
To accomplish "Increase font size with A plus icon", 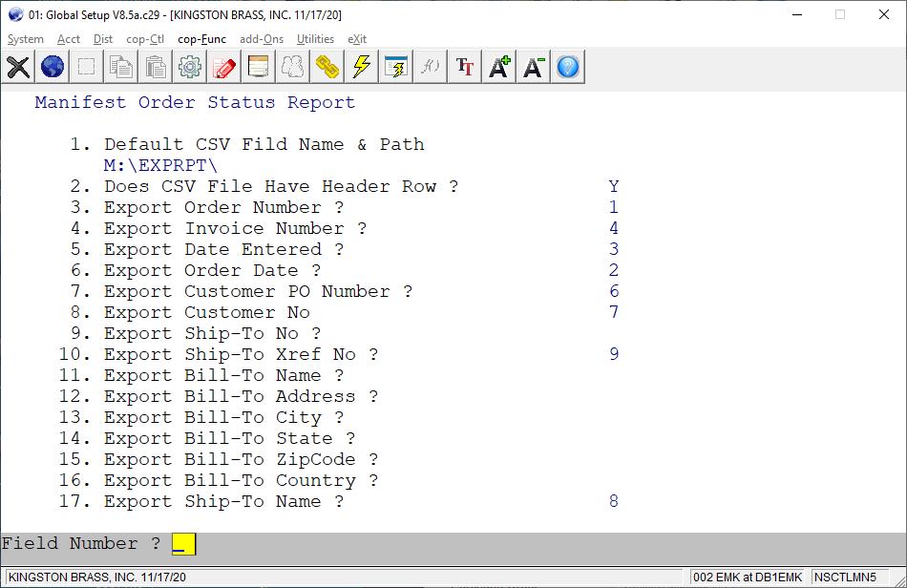I will point(499,67).
